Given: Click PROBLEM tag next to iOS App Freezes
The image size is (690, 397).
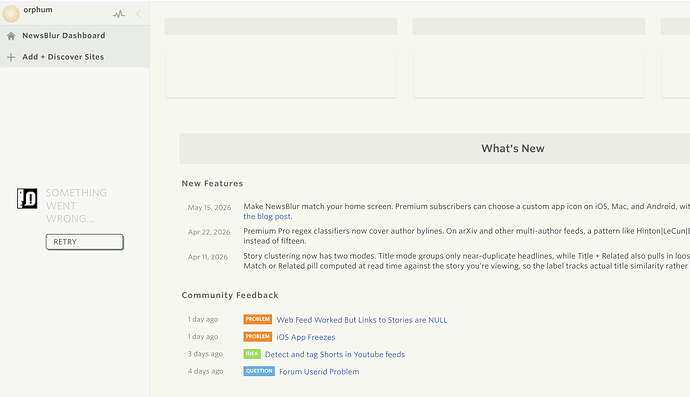Looking at the screenshot, I should coord(257,336).
